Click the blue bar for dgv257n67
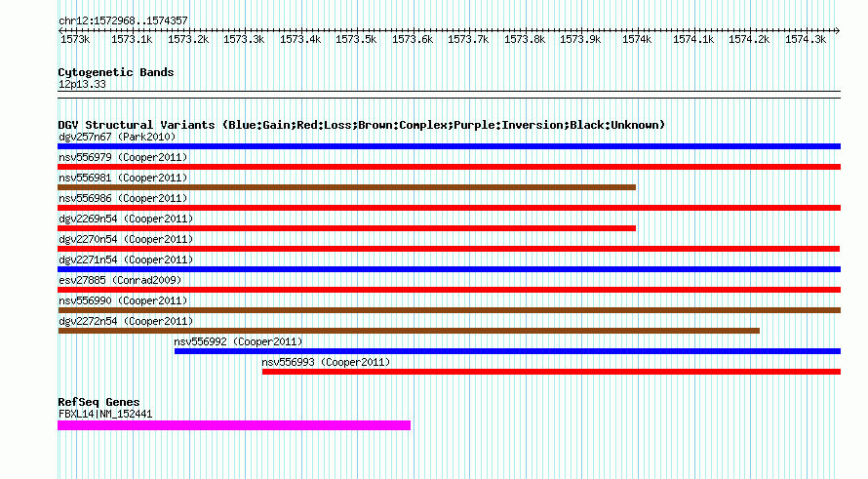This screenshot has width=868, height=479. (x=449, y=146)
